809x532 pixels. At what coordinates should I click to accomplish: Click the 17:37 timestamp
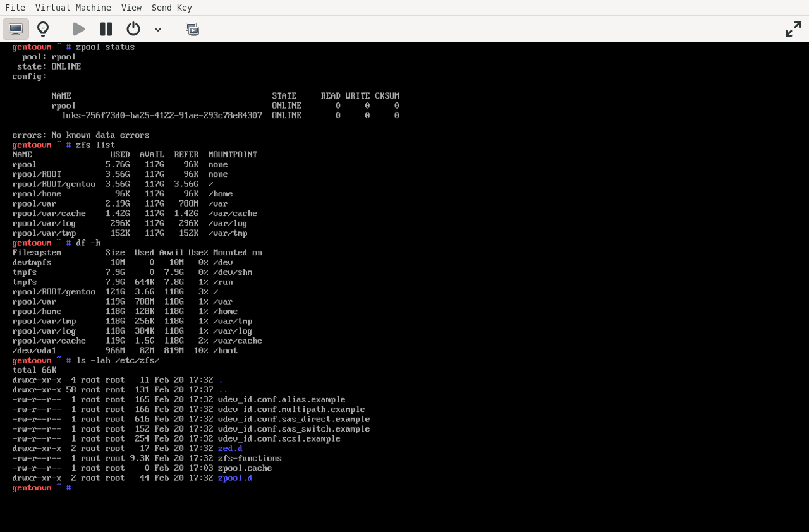[x=201, y=390]
